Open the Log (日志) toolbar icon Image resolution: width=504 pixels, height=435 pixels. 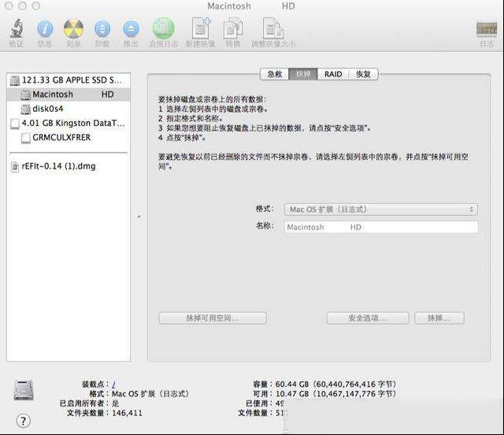[487, 28]
